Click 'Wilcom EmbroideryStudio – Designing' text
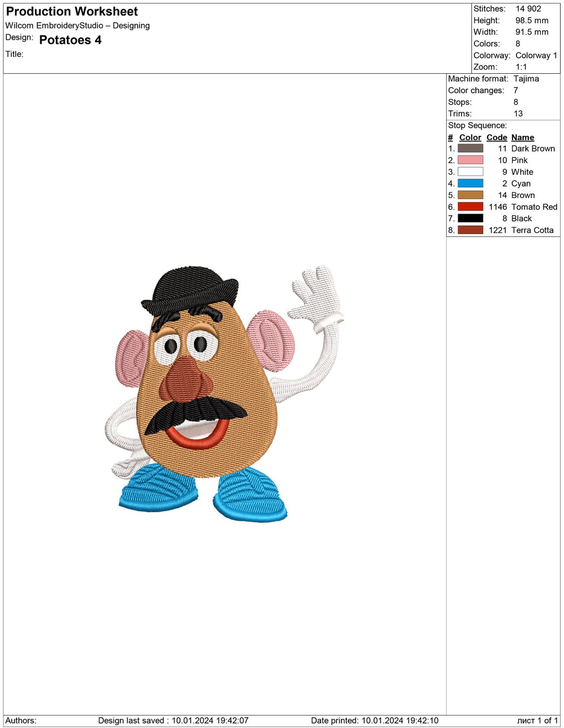564x728 pixels. 78,26
